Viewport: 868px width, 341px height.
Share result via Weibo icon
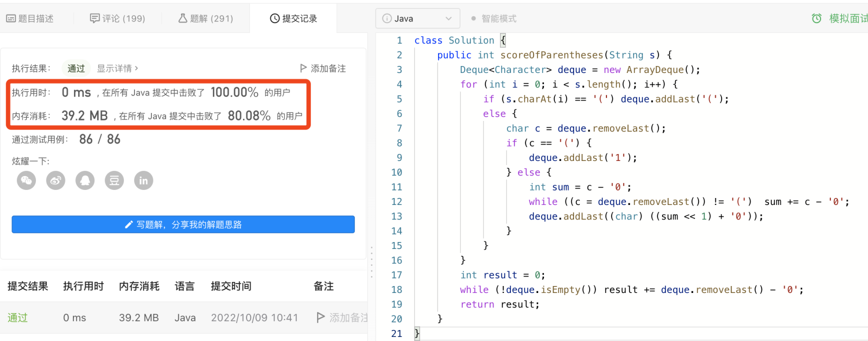coord(56,180)
